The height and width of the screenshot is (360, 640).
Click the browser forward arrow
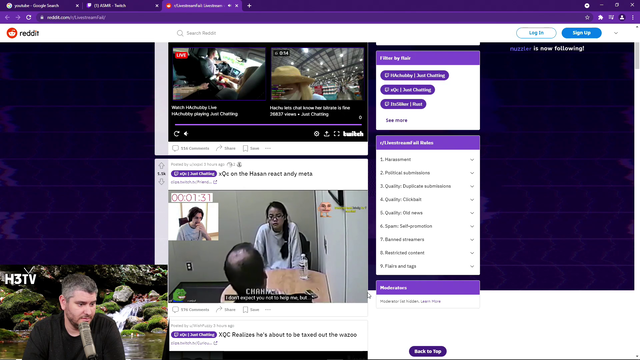tap(18, 18)
